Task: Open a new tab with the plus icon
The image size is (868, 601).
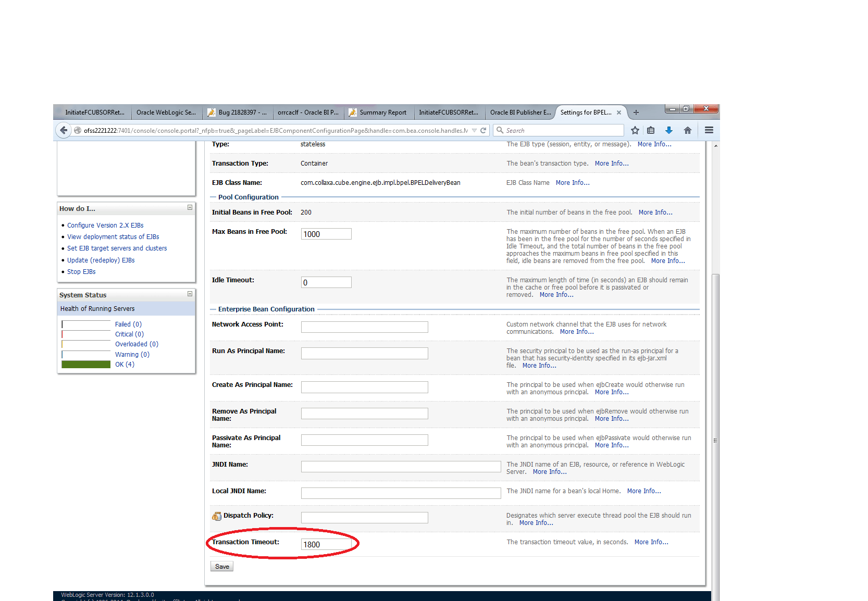Action: point(636,112)
